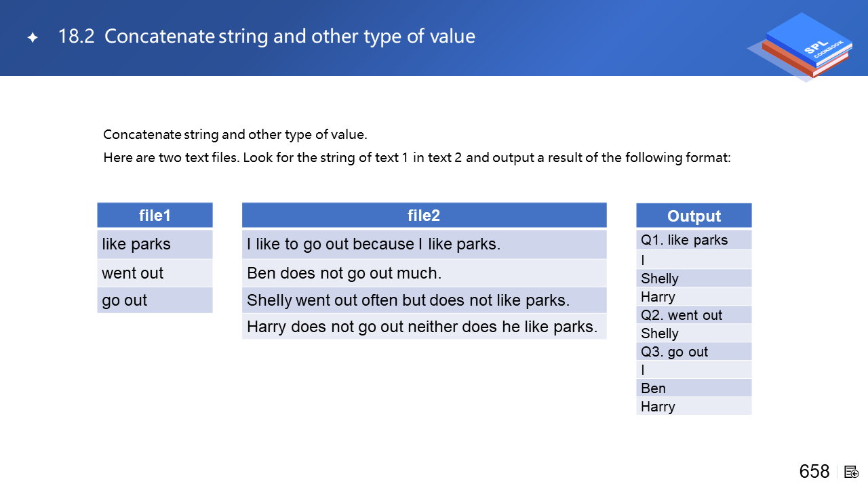Click the 'Q2. went out' output row
868x488 pixels.
(694, 315)
